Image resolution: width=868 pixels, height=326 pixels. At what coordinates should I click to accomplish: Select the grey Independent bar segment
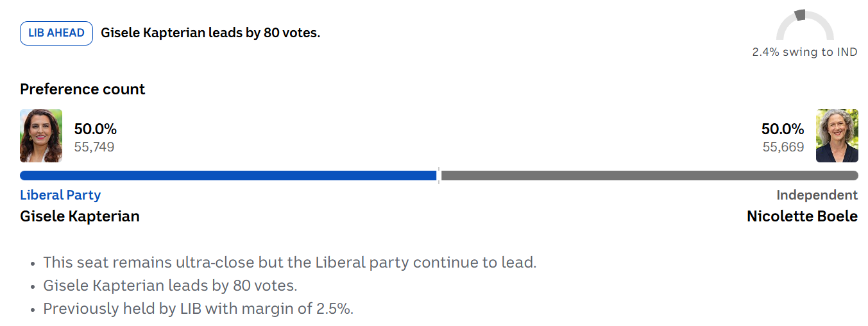pos(650,175)
